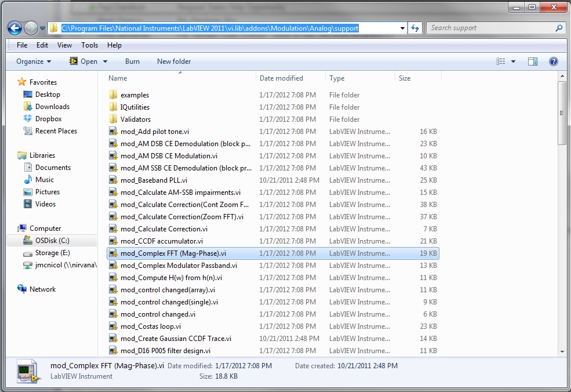Screen dimensions: 571x392
Task: Open the Tools menu
Action: click(89, 45)
